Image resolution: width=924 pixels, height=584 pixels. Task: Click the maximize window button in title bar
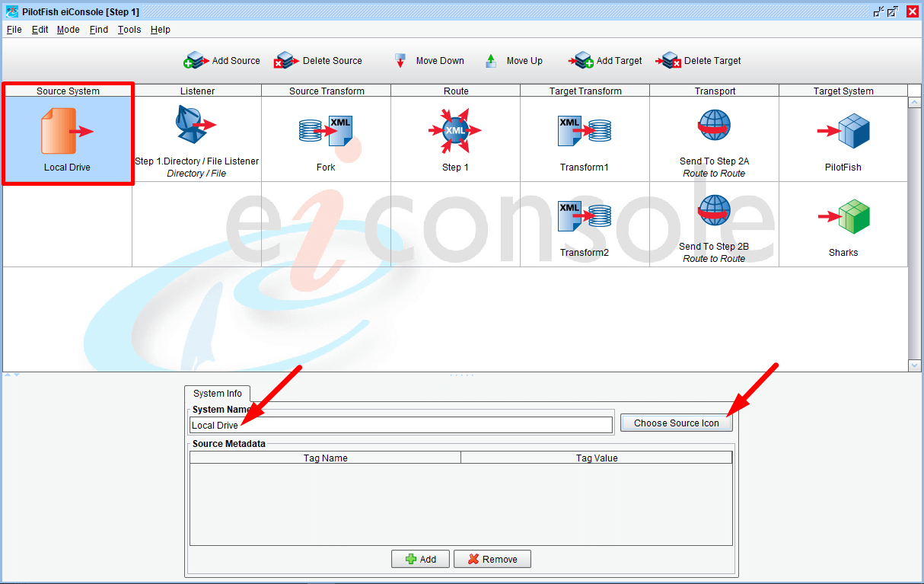point(894,11)
